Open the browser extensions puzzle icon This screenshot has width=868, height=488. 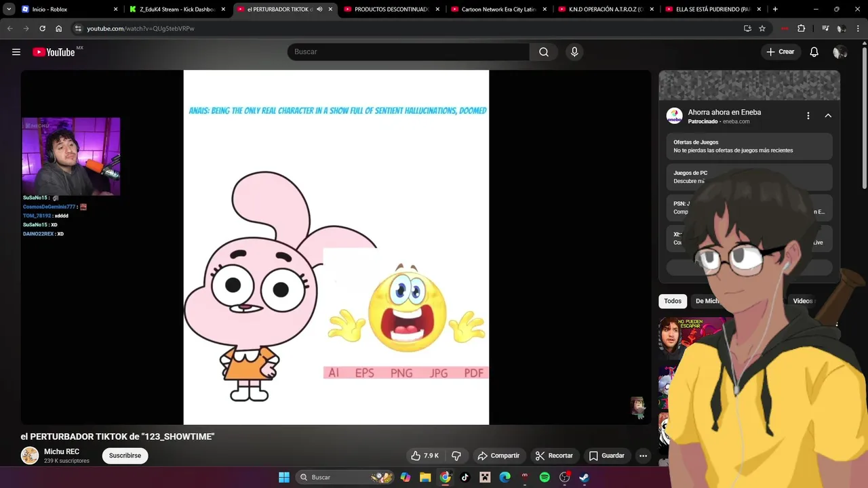pyautogui.click(x=802, y=28)
